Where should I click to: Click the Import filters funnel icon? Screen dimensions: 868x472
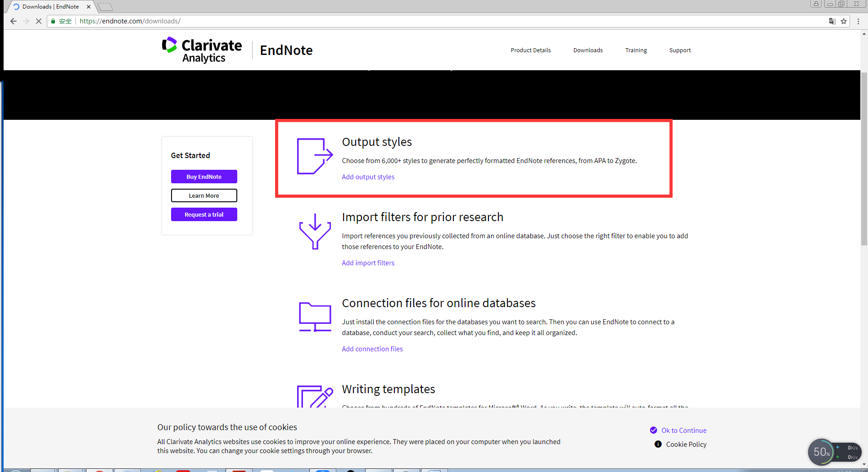[315, 231]
